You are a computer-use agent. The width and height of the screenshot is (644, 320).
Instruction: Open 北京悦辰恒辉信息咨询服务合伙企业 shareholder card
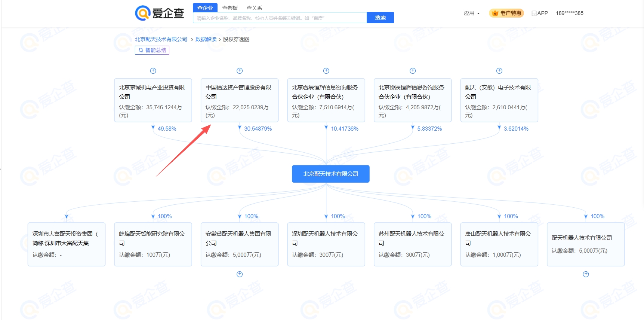413,100
